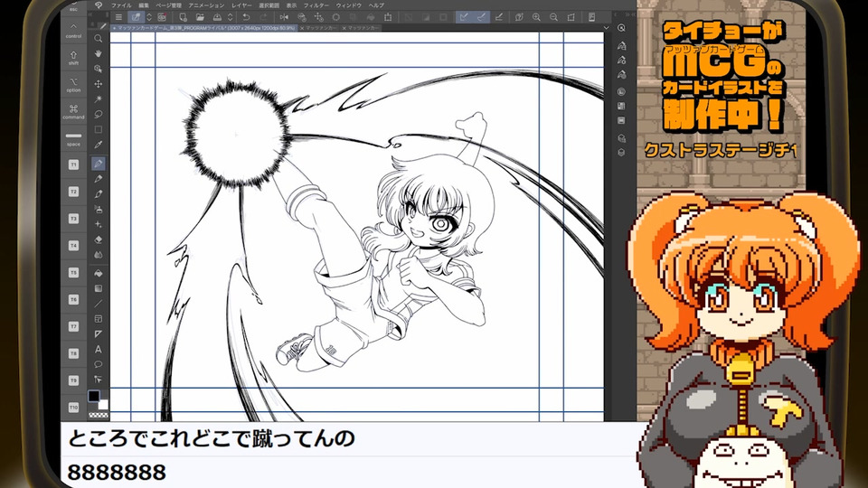Screen dimensions: 868x488
Task: Open the レイヤー menu
Action: 241,5
